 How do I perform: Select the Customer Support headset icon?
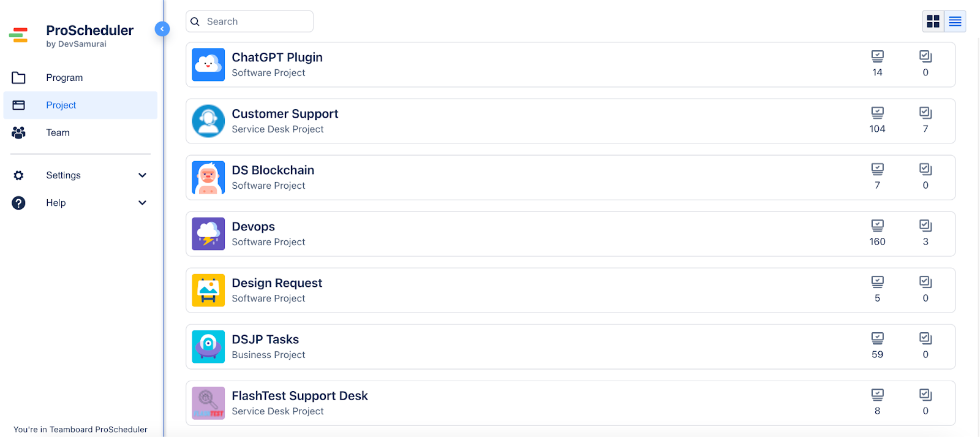(208, 121)
